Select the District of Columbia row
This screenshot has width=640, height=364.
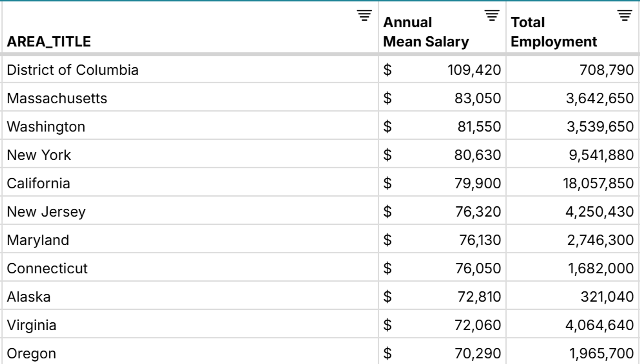coord(73,70)
